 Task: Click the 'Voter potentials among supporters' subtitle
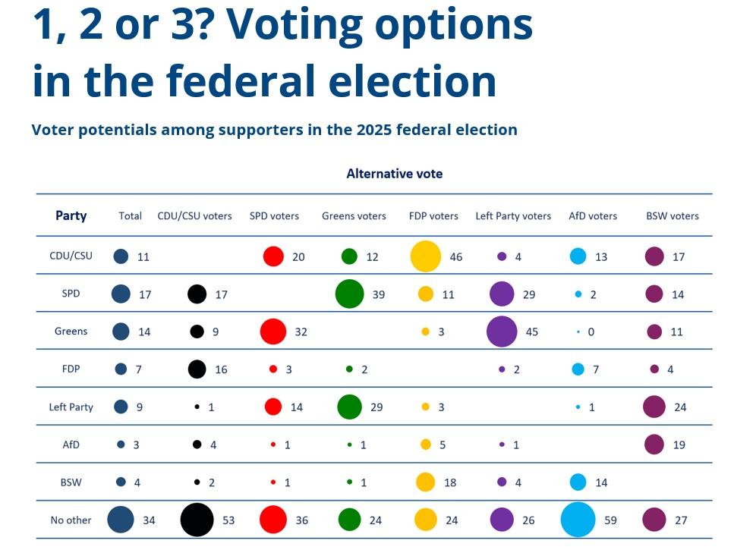click(x=274, y=130)
